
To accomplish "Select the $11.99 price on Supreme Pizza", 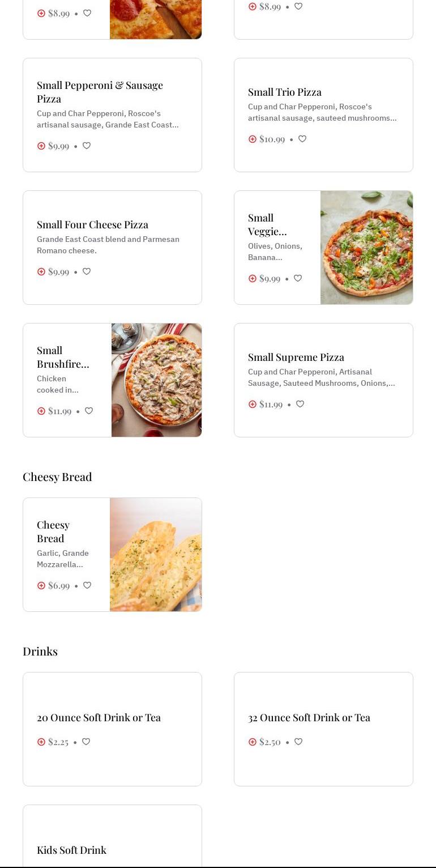I will (271, 405).
